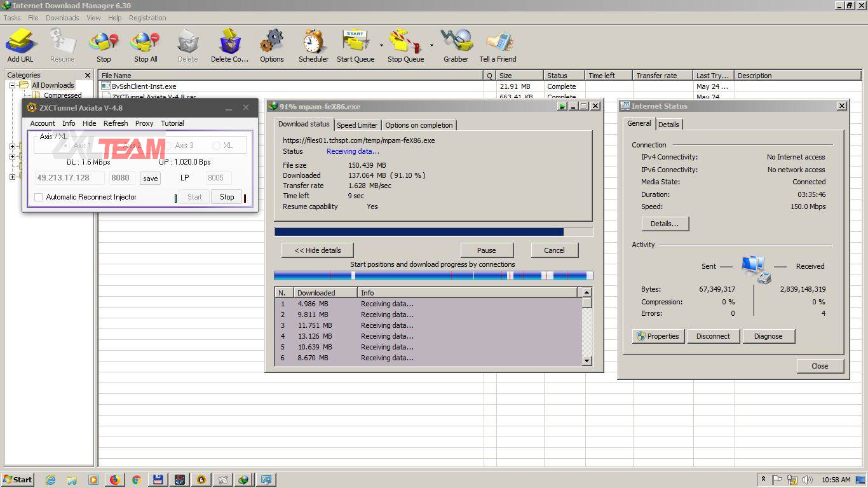The width and height of the screenshot is (868, 488).
Task: Open the Details tab in Internet Status
Action: point(668,125)
